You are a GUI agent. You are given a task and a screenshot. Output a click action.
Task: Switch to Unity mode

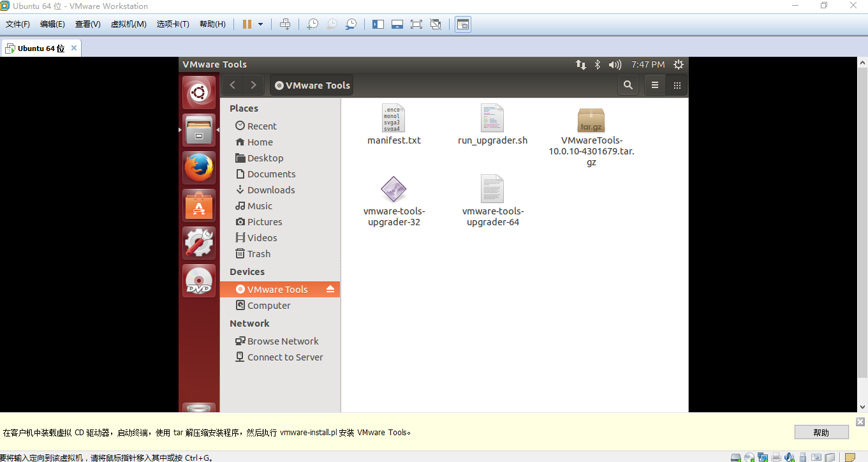(x=436, y=24)
